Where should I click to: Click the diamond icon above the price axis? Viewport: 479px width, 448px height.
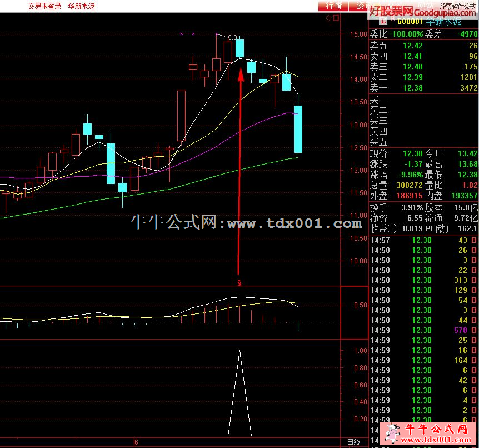(329, 18)
